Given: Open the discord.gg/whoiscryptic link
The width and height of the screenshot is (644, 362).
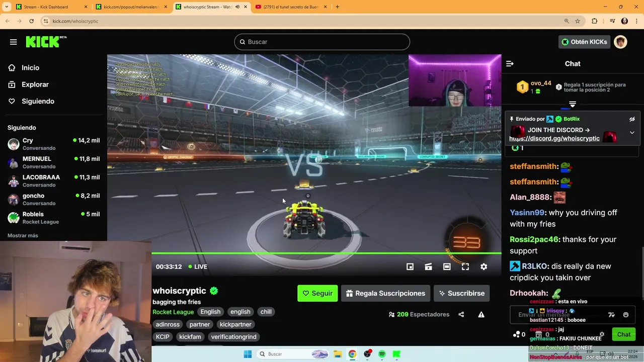Looking at the screenshot, I should [x=554, y=138].
